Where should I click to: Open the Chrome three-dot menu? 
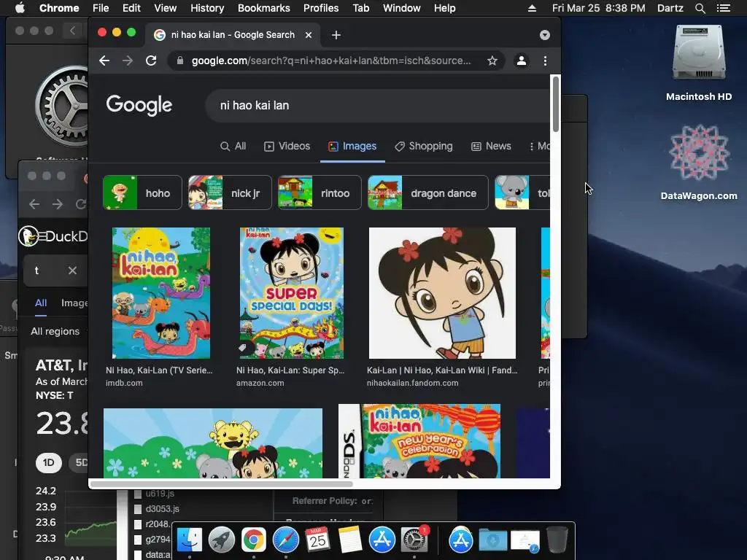tap(545, 61)
